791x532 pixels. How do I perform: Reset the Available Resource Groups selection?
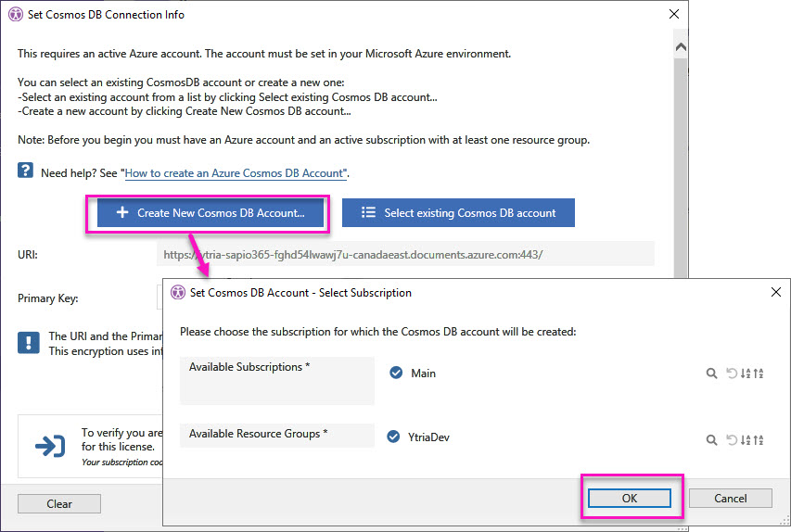pos(732,440)
